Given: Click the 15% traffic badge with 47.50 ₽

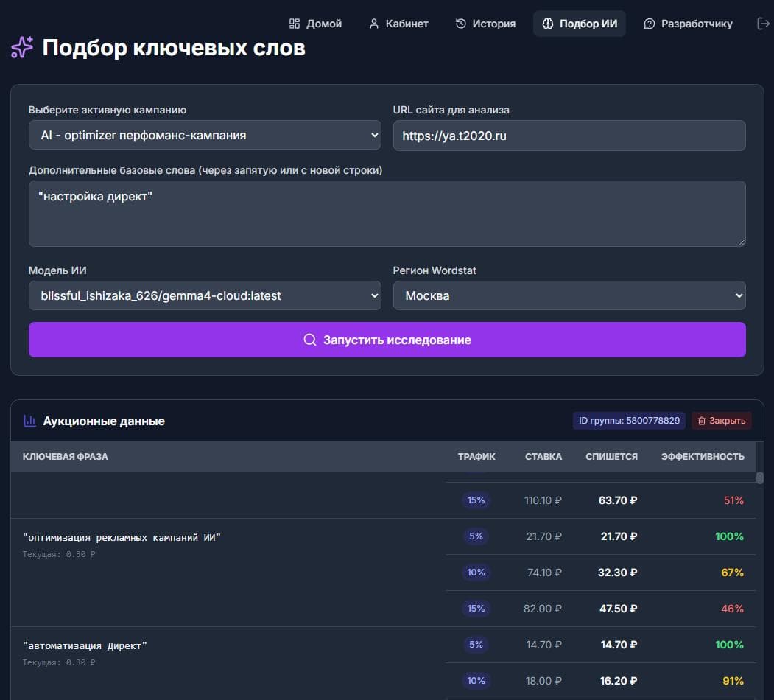Looking at the screenshot, I should tap(476, 608).
